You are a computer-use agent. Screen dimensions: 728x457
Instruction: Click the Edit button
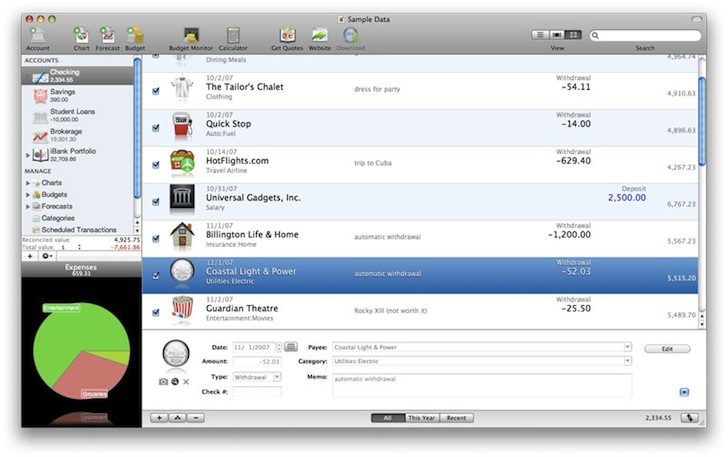pos(667,349)
